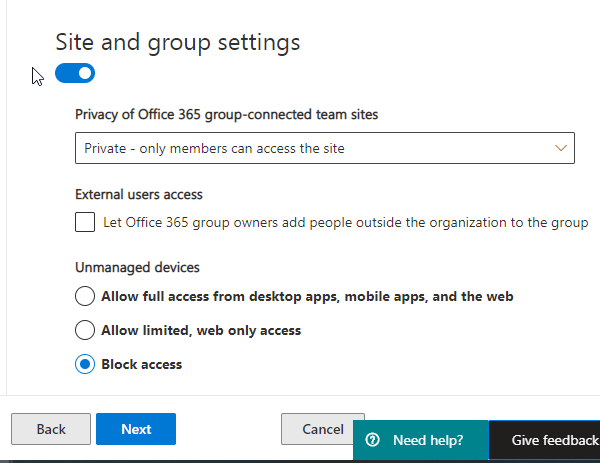Select the Block access radio button
Image resolution: width=600 pixels, height=463 pixels.
pos(85,365)
